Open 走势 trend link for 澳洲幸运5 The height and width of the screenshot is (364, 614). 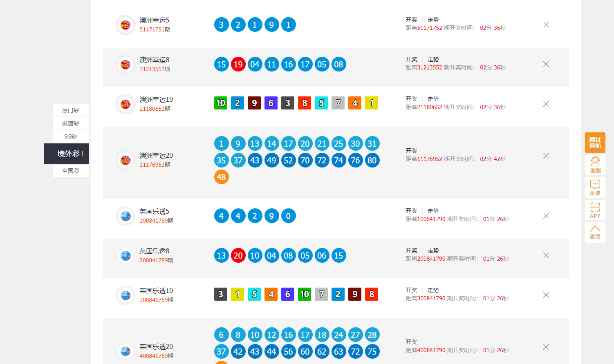point(433,20)
